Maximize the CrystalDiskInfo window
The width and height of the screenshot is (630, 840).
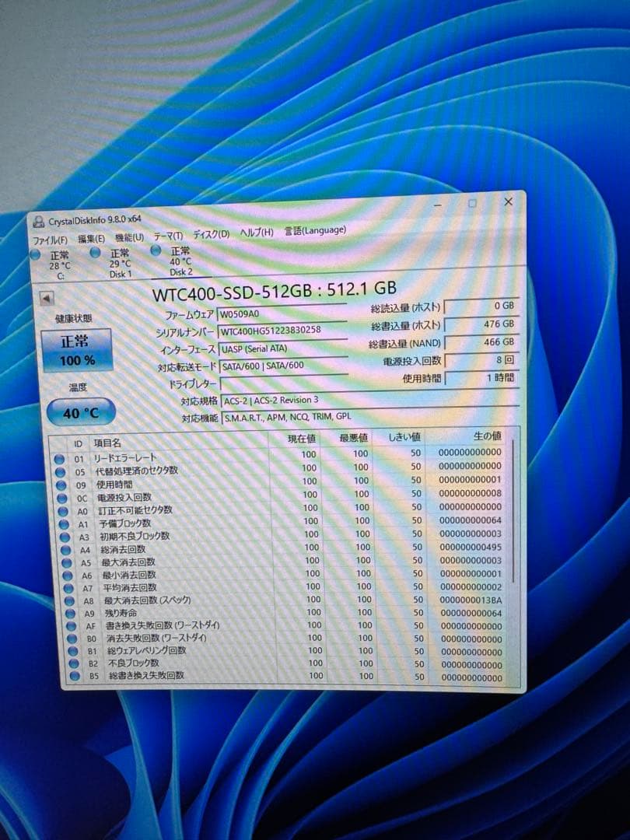[473, 203]
